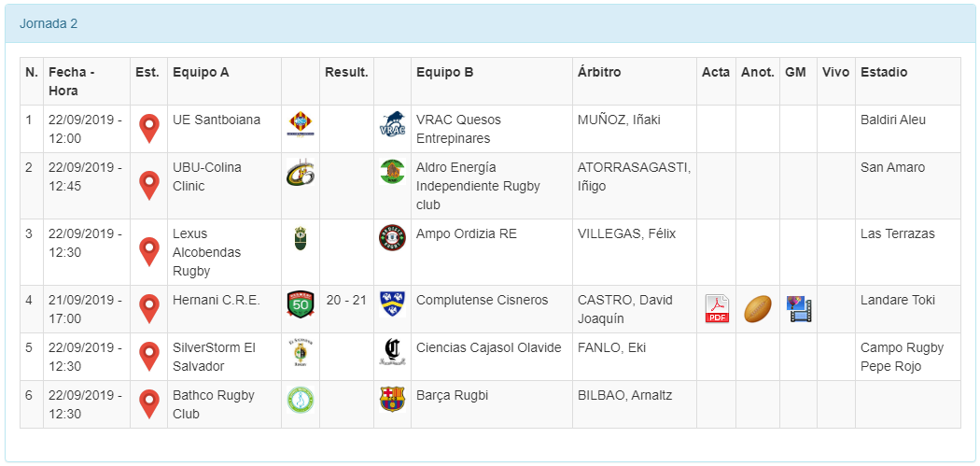Click the Barça Rugbi club crest
This screenshot has height=466, width=980.
tap(392, 400)
